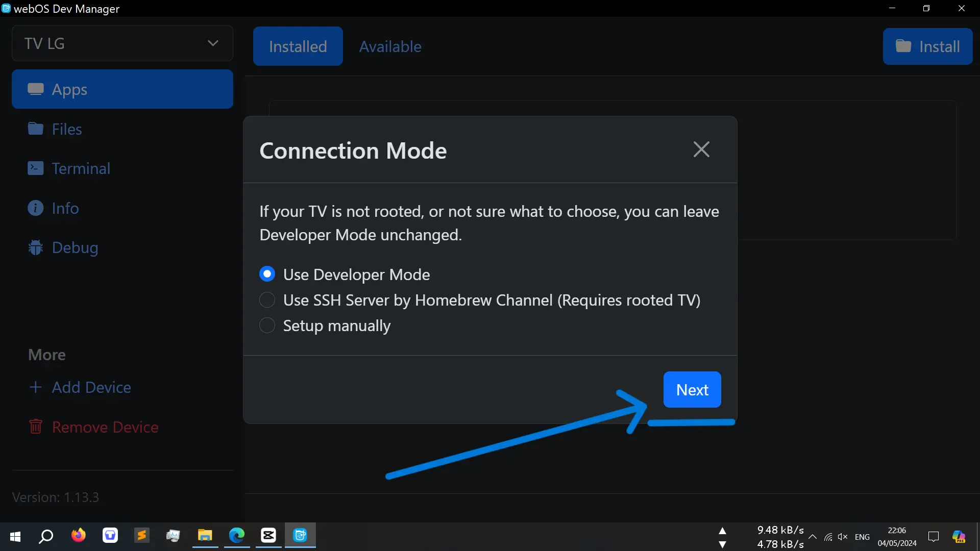The height and width of the screenshot is (551, 980).
Task: Open the purple app icon in taskbar
Action: click(110, 535)
